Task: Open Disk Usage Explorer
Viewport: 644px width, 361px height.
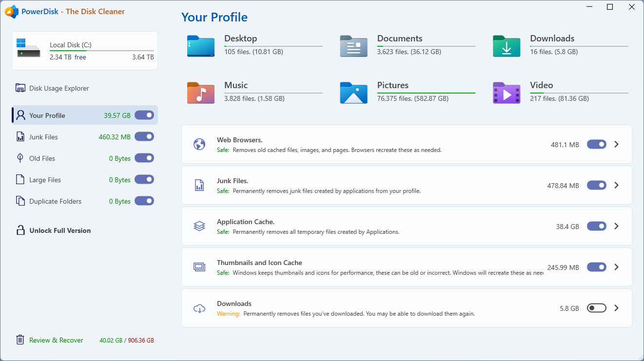Action: click(59, 88)
